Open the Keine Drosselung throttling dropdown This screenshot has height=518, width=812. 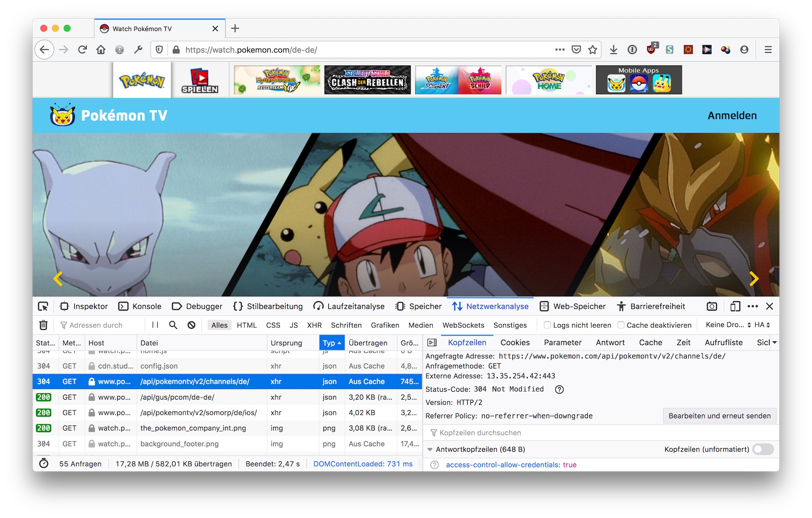[x=728, y=325]
